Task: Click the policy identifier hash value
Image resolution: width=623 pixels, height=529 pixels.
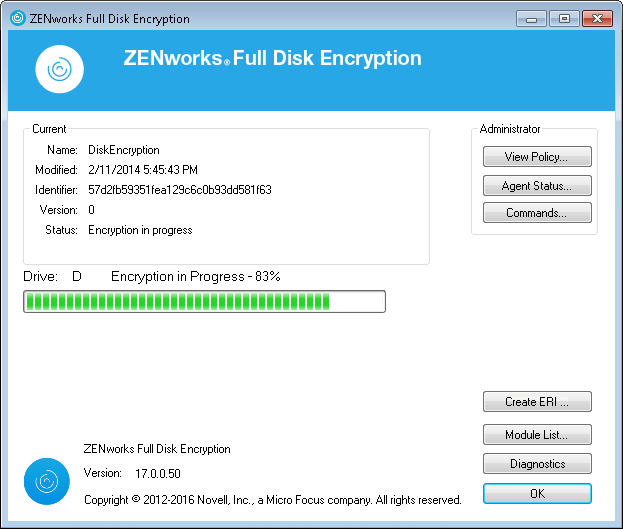Action: click(180, 190)
